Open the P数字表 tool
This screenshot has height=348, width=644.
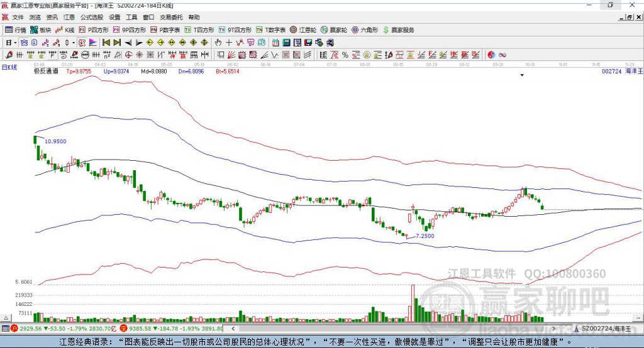(x=165, y=30)
